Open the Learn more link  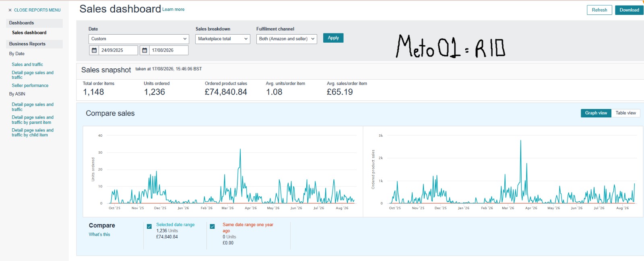click(x=173, y=9)
